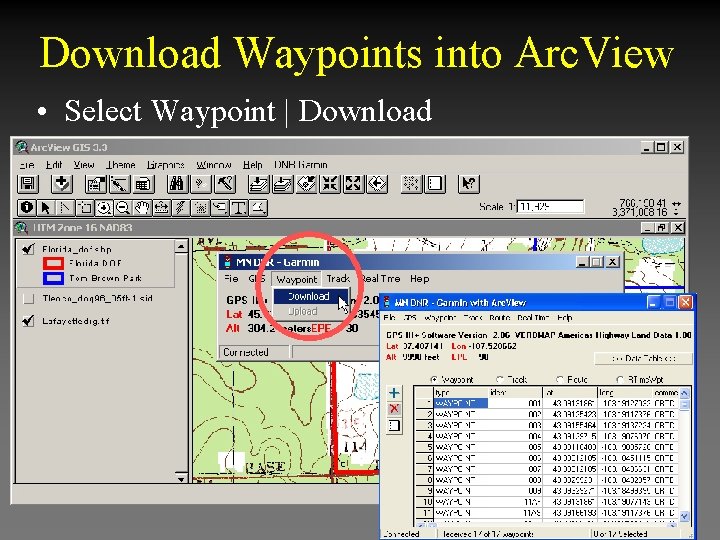Image resolution: width=720 pixels, height=540 pixels.
Task: Click Select Features Using Graphic icon
Action: click(411, 184)
